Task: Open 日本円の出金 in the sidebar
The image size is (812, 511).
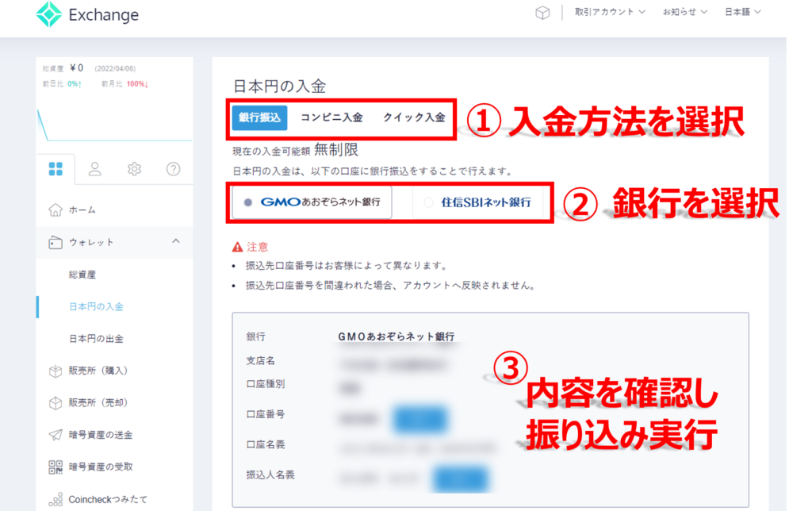Action: point(96,339)
